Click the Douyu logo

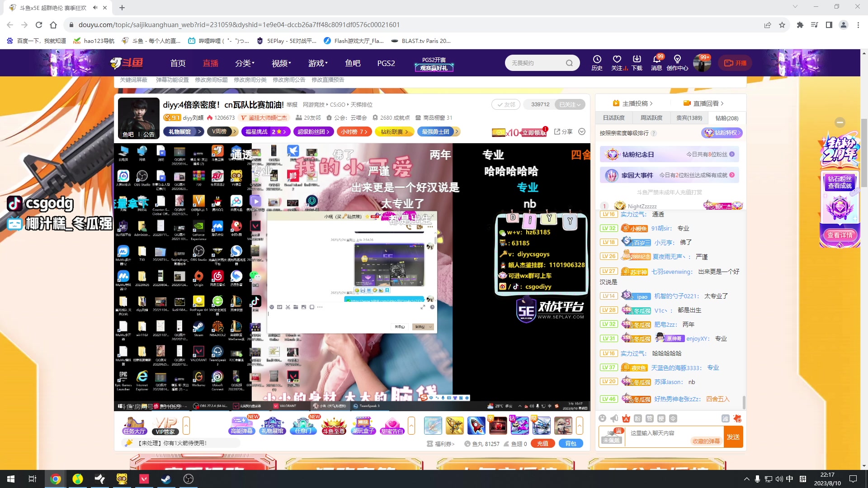127,63
